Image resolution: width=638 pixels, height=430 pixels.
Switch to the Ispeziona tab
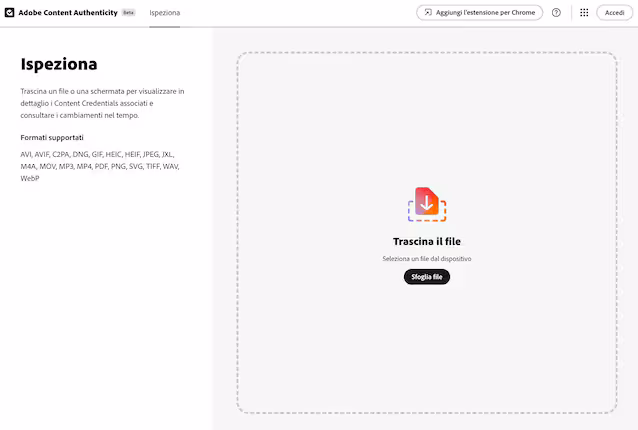click(164, 13)
